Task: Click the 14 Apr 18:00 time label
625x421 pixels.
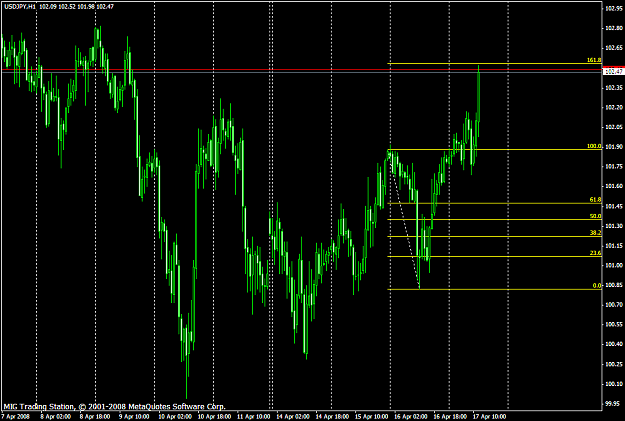Action: [332, 417]
